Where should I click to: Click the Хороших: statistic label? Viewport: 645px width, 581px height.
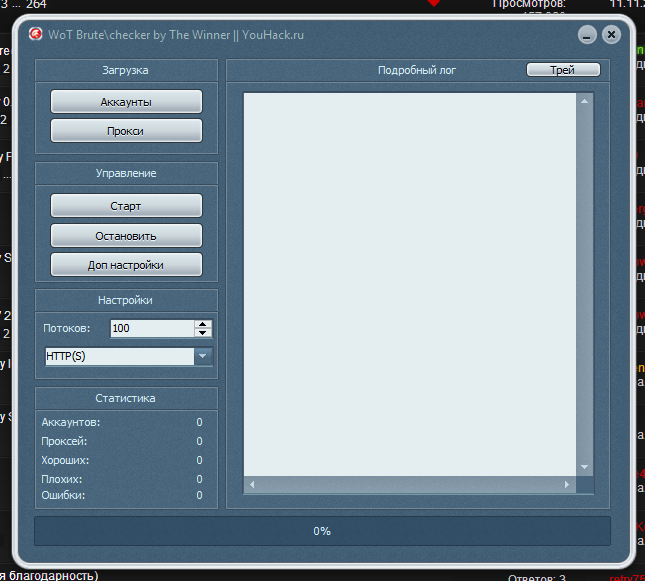point(65,460)
